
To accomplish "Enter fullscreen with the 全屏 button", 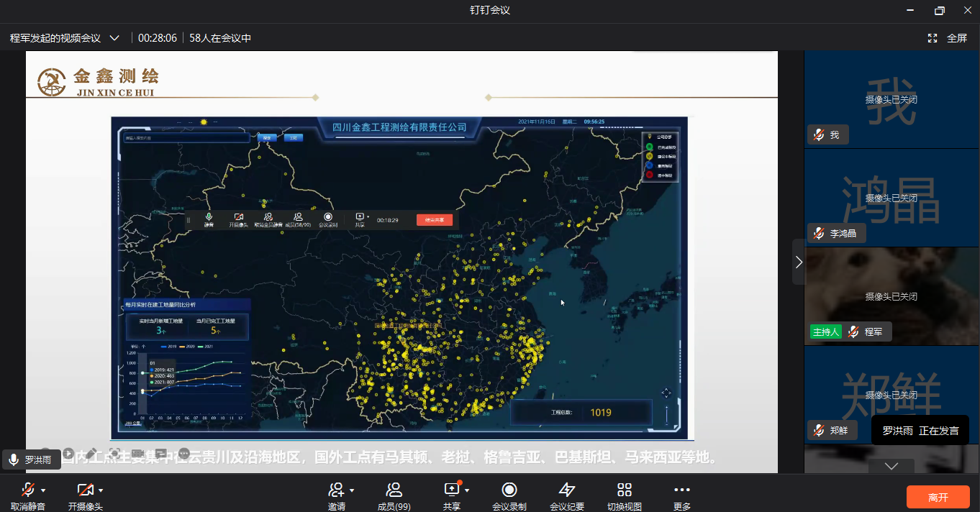I will 948,38.
